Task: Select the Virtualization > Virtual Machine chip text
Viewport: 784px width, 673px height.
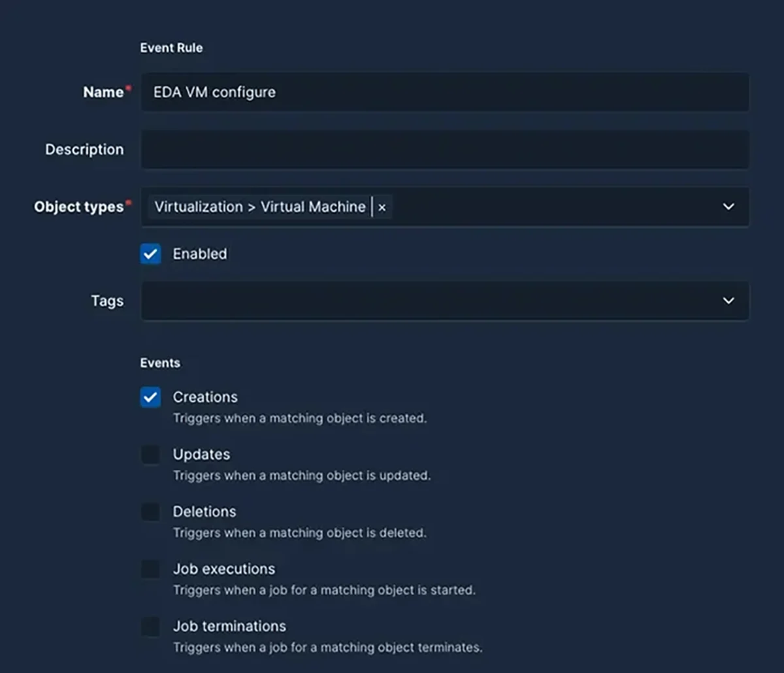Action: [260, 207]
